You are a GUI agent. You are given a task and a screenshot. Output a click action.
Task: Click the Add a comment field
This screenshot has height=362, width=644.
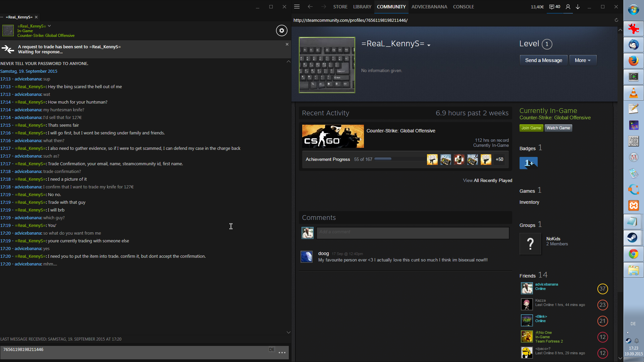(413, 232)
